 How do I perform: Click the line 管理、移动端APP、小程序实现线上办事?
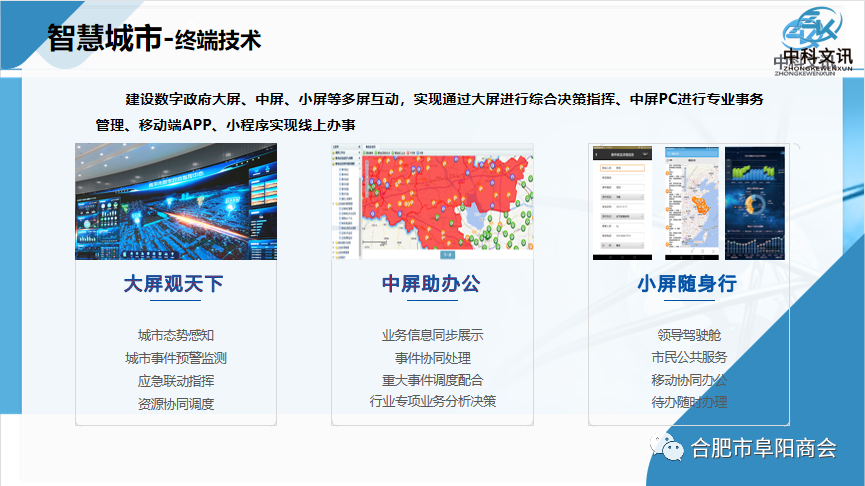[225, 125]
